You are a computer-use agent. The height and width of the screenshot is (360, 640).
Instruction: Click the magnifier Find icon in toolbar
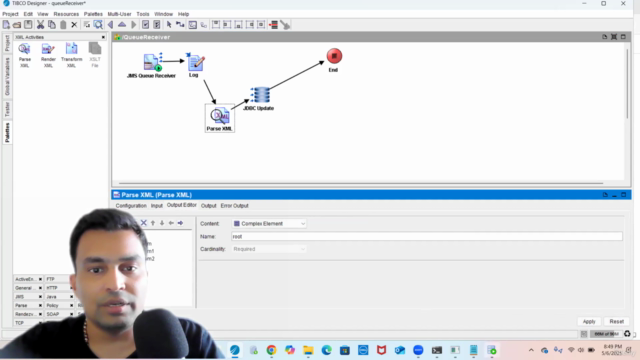(98, 25)
